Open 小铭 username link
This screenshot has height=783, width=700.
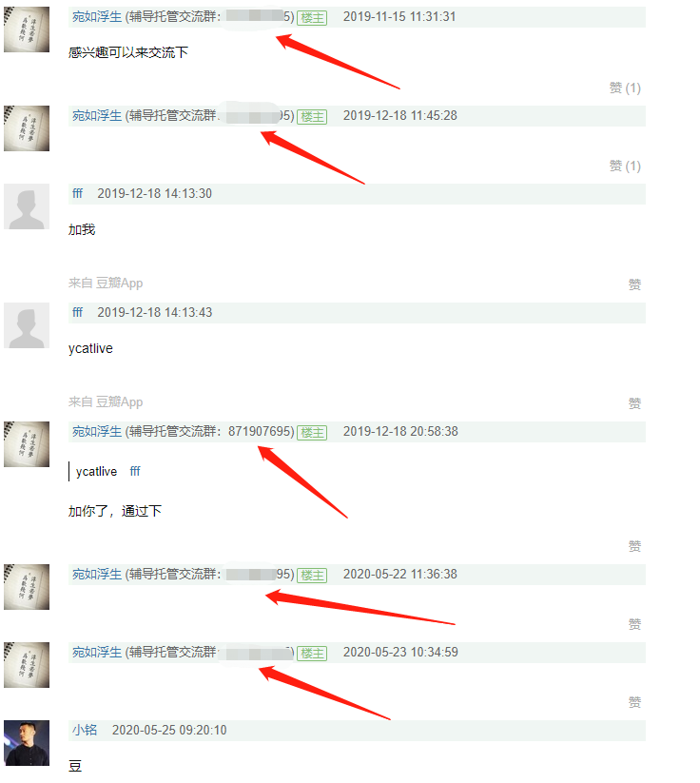point(85,730)
